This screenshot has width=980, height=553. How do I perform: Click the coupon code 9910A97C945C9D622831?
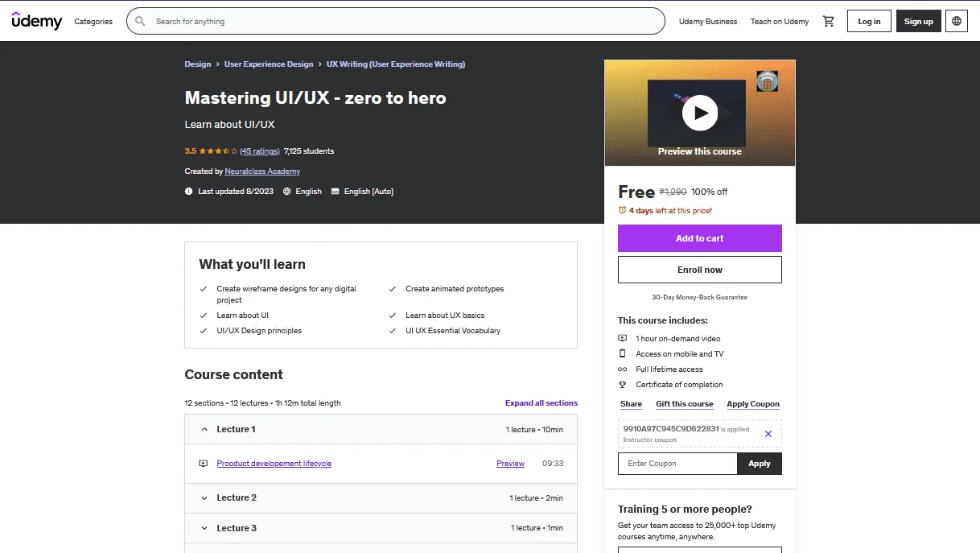coord(671,429)
